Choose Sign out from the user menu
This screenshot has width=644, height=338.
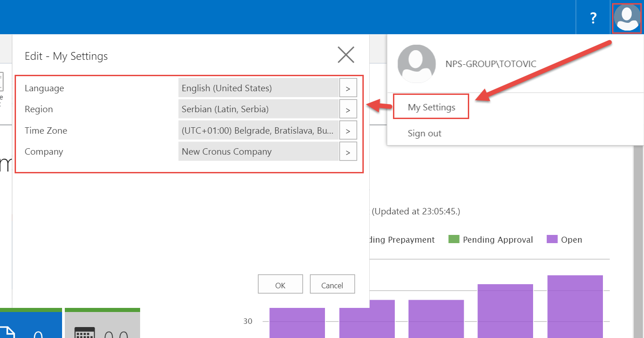tap(424, 133)
